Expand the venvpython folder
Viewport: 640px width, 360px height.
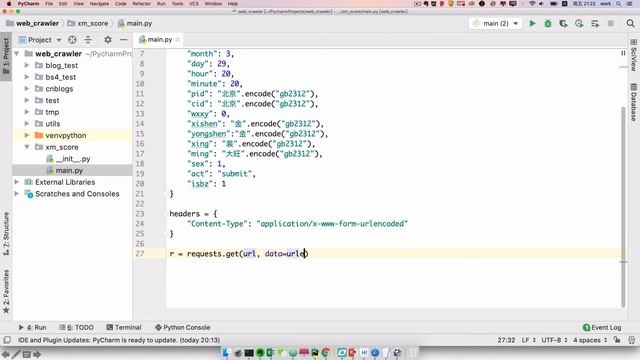coord(27,135)
